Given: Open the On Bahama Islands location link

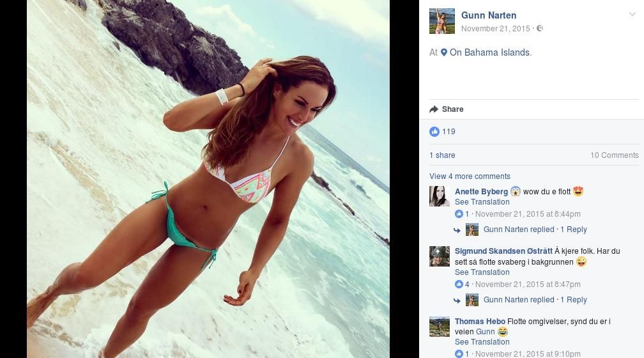Looking at the screenshot, I should point(491,52).
